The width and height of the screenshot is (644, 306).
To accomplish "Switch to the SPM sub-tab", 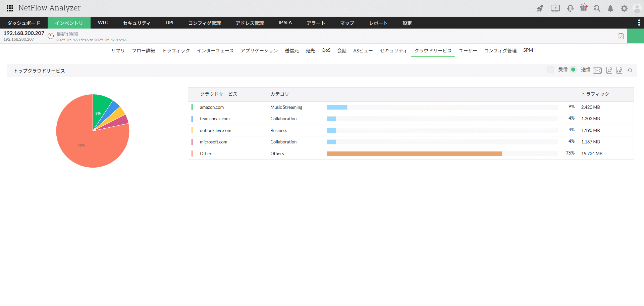I will coord(528,50).
